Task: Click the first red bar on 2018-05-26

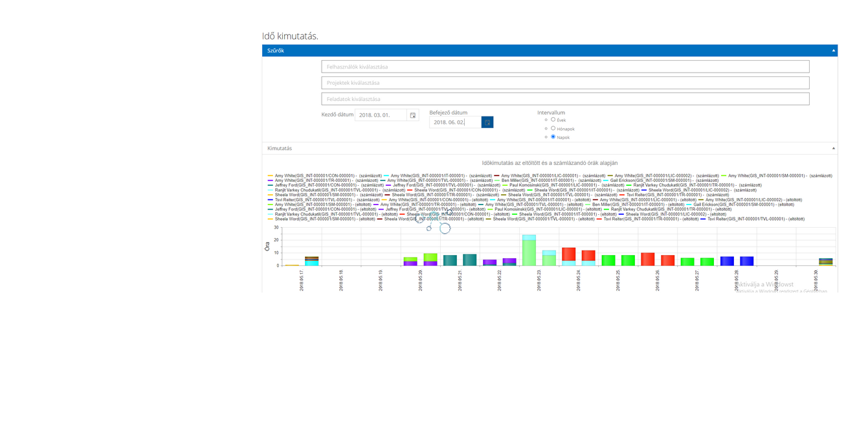Action: tap(647, 259)
